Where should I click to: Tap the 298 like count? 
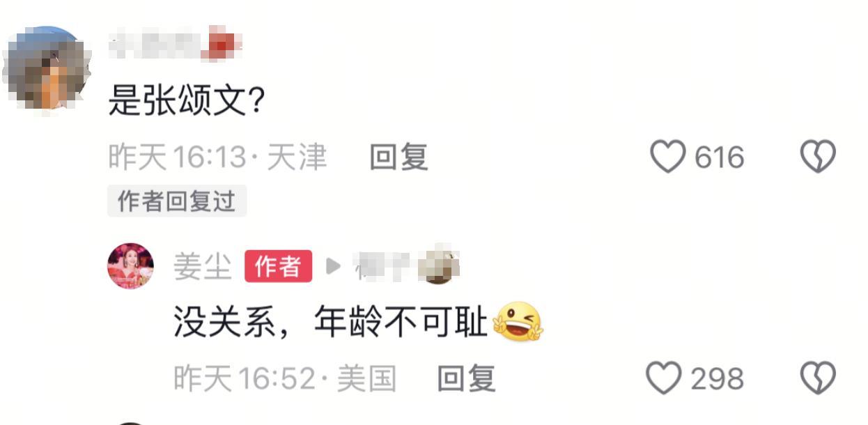tap(718, 378)
